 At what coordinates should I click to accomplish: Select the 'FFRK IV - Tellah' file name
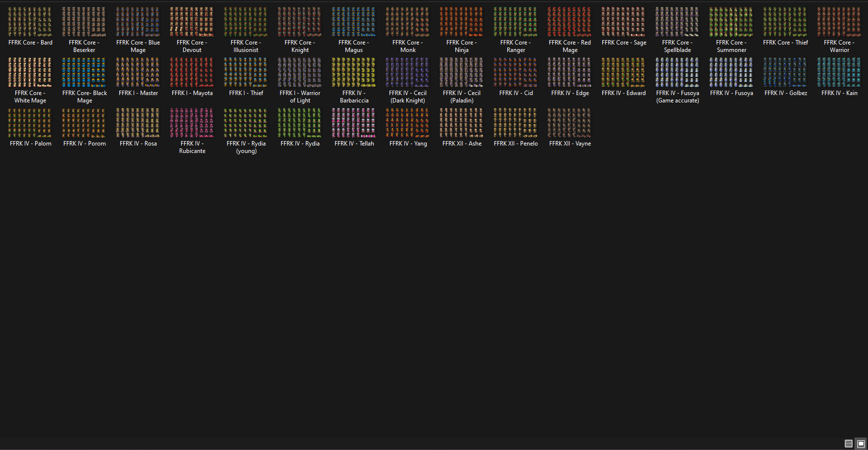[x=354, y=144]
